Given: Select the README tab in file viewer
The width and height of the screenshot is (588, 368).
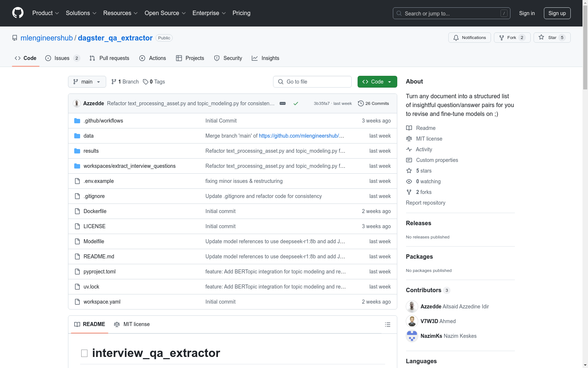Looking at the screenshot, I should click(x=90, y=324).
